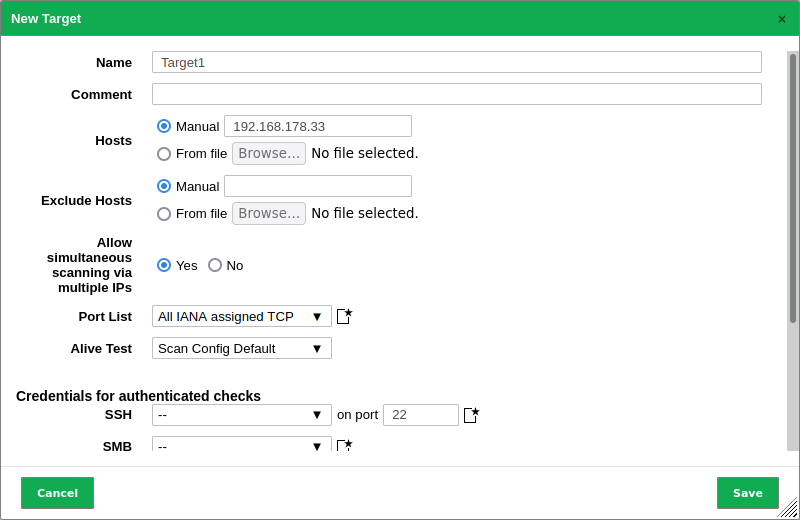Expand the Alive Test dropdown

point(241,348)
